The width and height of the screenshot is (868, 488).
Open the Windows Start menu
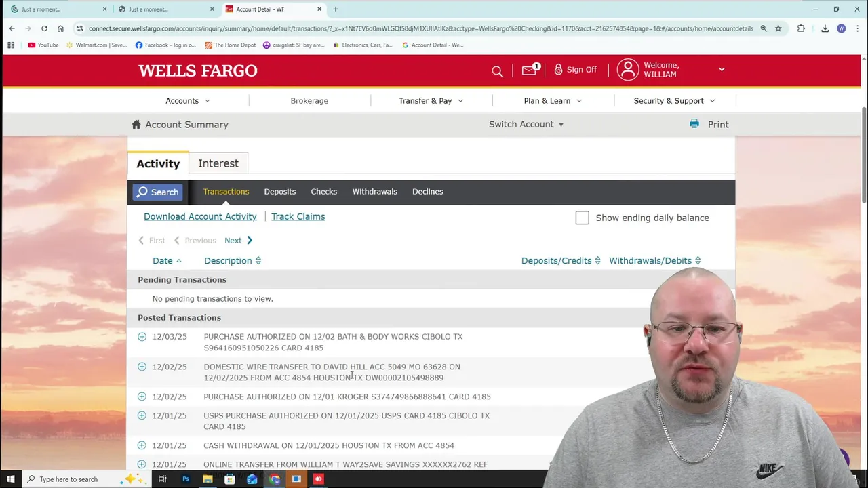point(10,479)
